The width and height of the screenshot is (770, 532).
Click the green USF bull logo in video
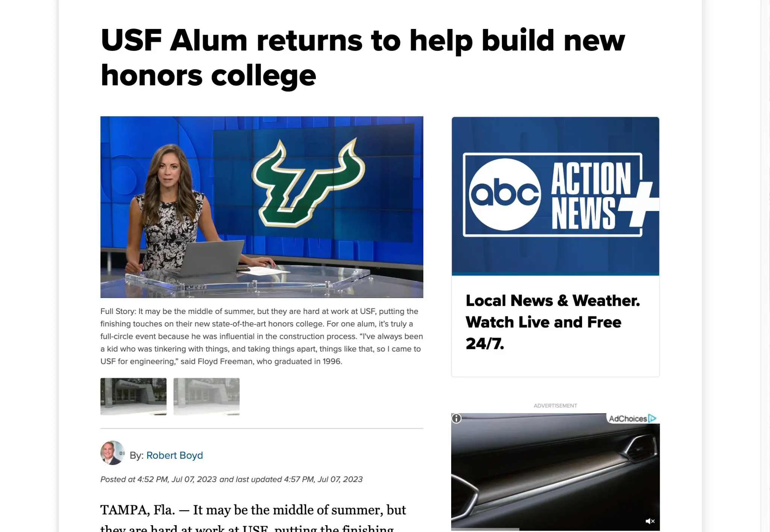point(308,182)
